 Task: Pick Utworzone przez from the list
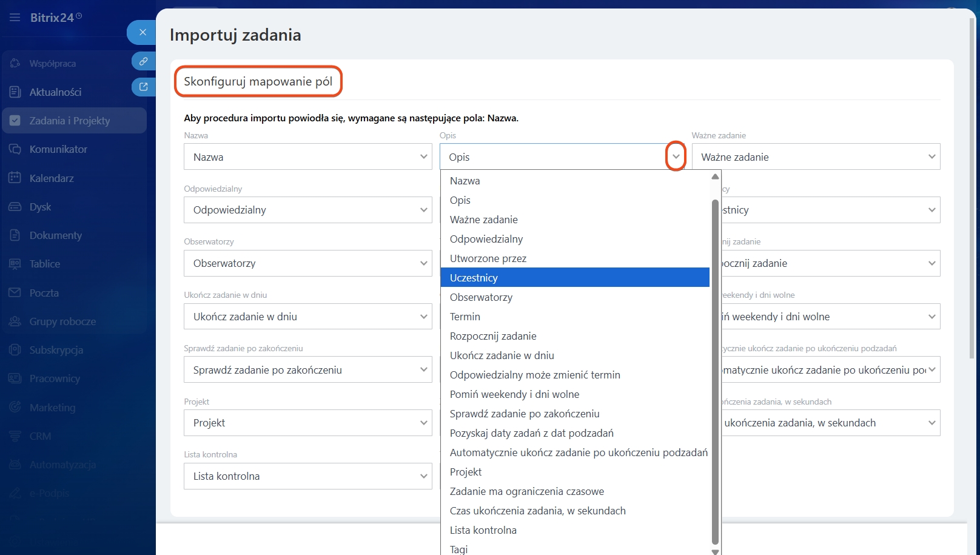click(x=488, y=258)
